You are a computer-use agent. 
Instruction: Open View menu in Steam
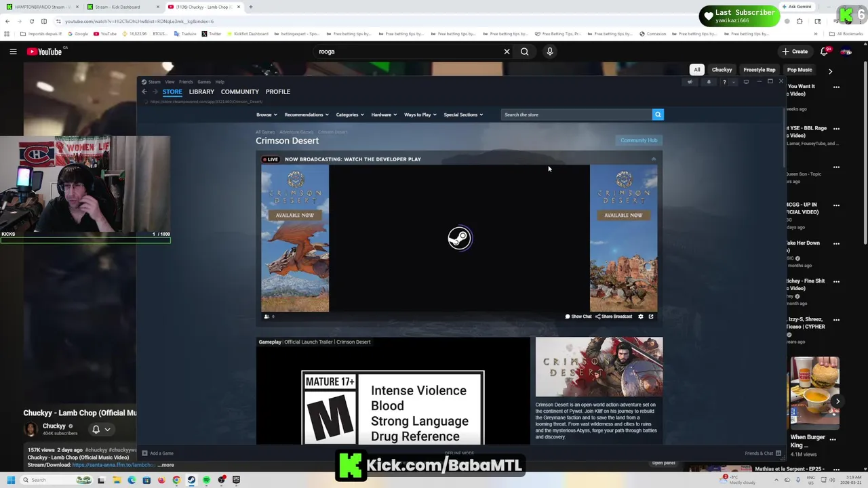pos(170,82)
